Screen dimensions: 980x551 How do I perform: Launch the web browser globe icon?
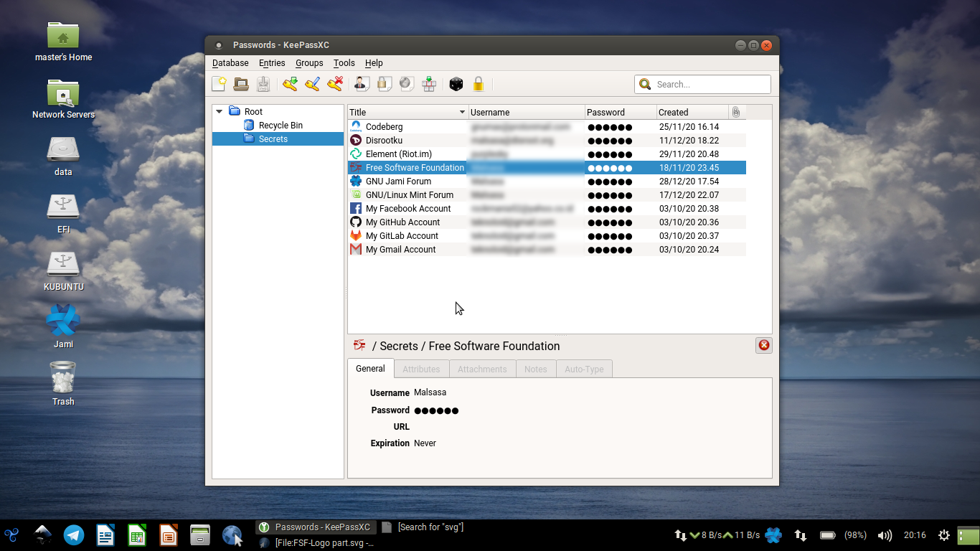click(x=232, y=534)
